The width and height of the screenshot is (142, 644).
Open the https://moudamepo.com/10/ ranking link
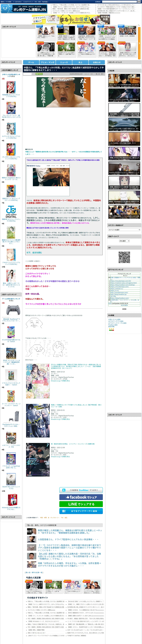(121, 281)
